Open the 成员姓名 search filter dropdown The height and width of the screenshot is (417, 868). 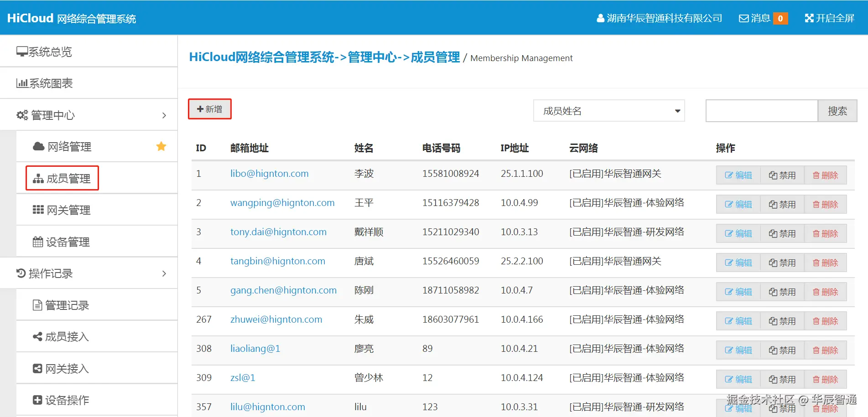click(608, 111)
